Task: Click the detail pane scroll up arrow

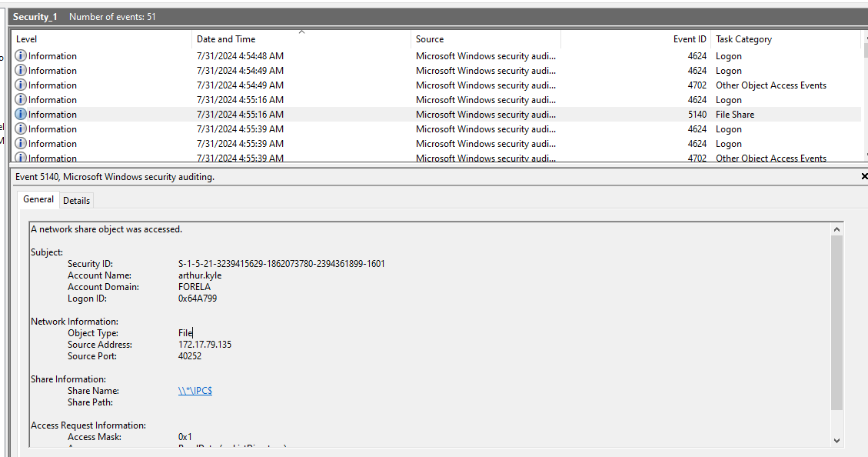Action: 836,229
